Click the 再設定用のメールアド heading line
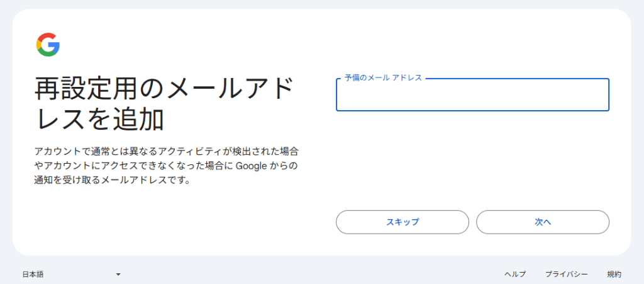Screen dimensions: 644x284 (x=164, y=91)
